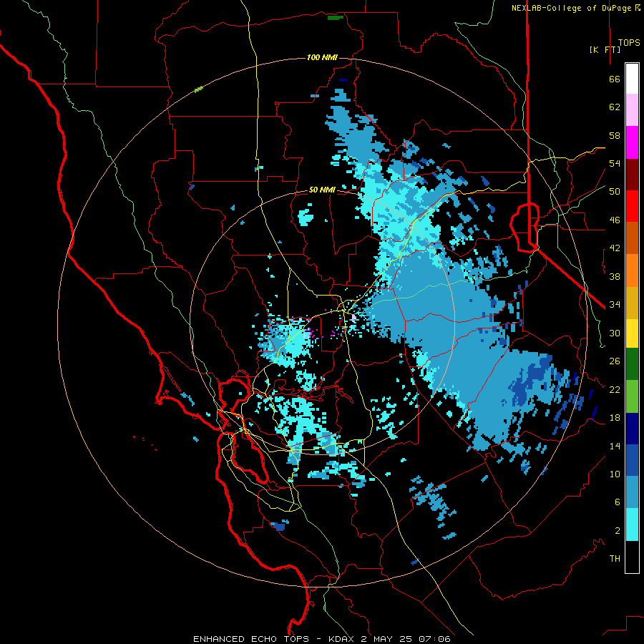Click the NEXLAB-College of DuPage label
This screenshot has width=644, height=644.
click(x=572, y=8)
